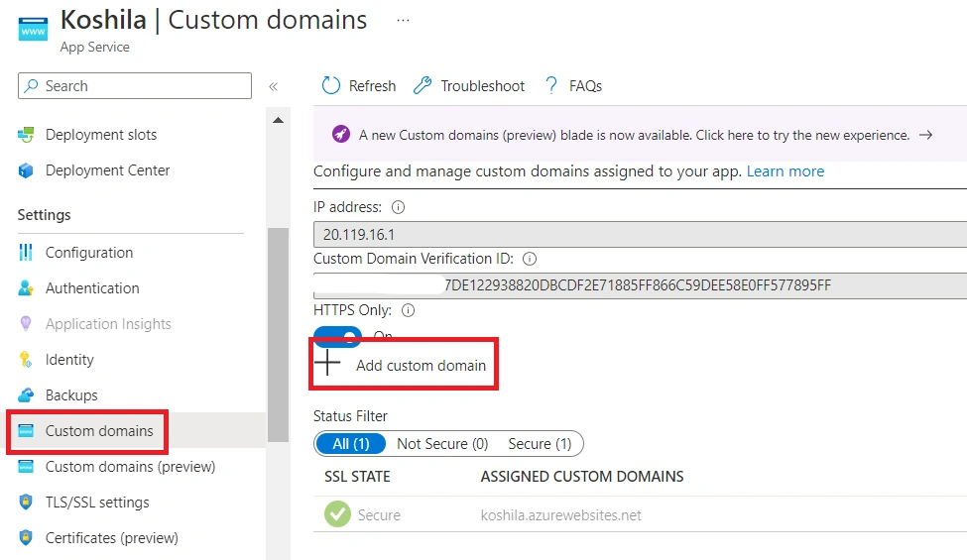Click the Refresh button label
The width and height of the screenshot is (967, 560).
(372, 85)
